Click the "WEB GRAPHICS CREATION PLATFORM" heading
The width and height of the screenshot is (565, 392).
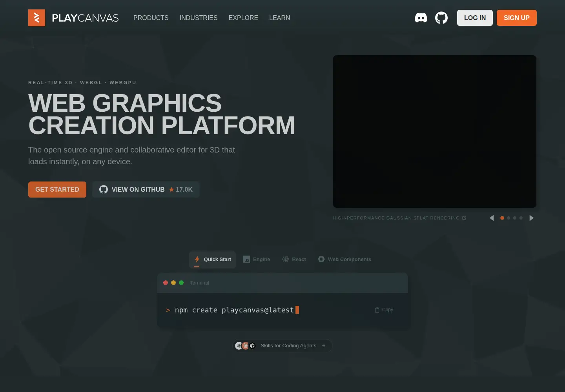pos(162,114)
